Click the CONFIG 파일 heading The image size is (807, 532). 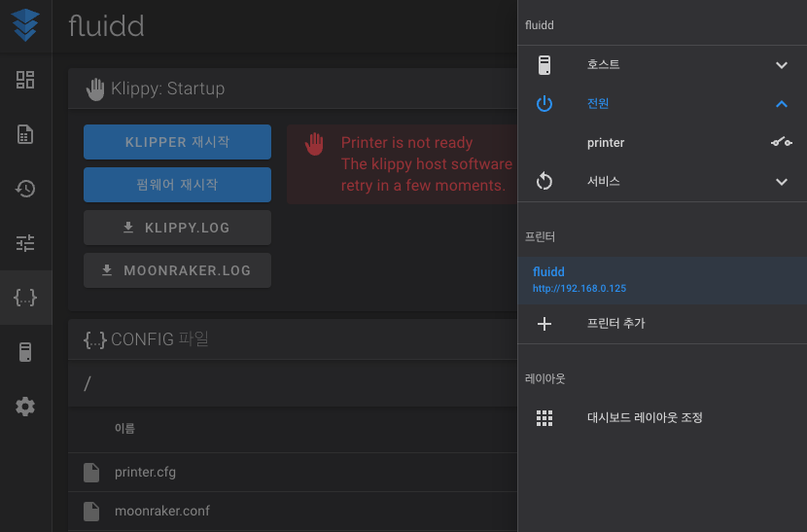tap(159, 339)
